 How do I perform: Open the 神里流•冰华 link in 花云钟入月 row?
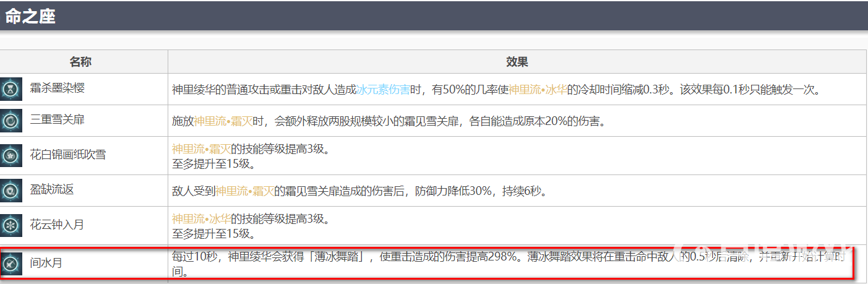(201, 219)
